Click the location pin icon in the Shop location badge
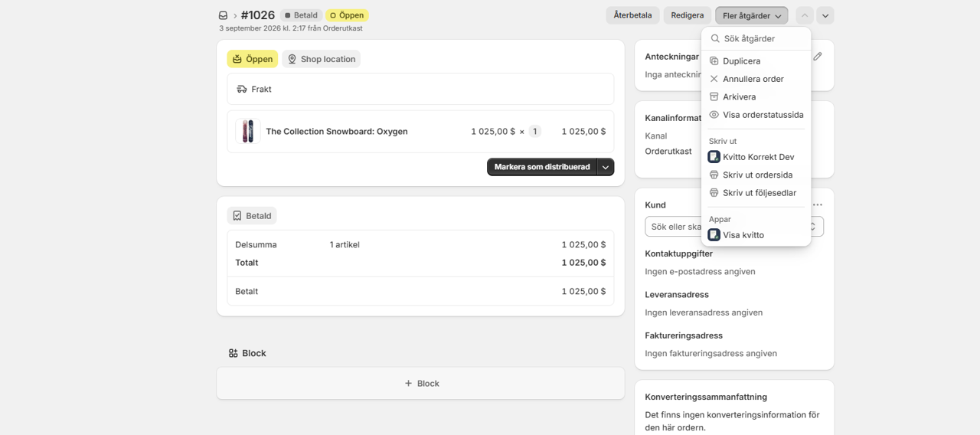 click(292, 59)
